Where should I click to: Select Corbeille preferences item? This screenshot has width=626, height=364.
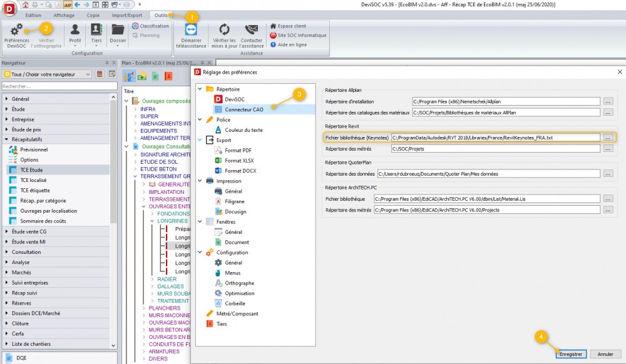coord(235,303)
